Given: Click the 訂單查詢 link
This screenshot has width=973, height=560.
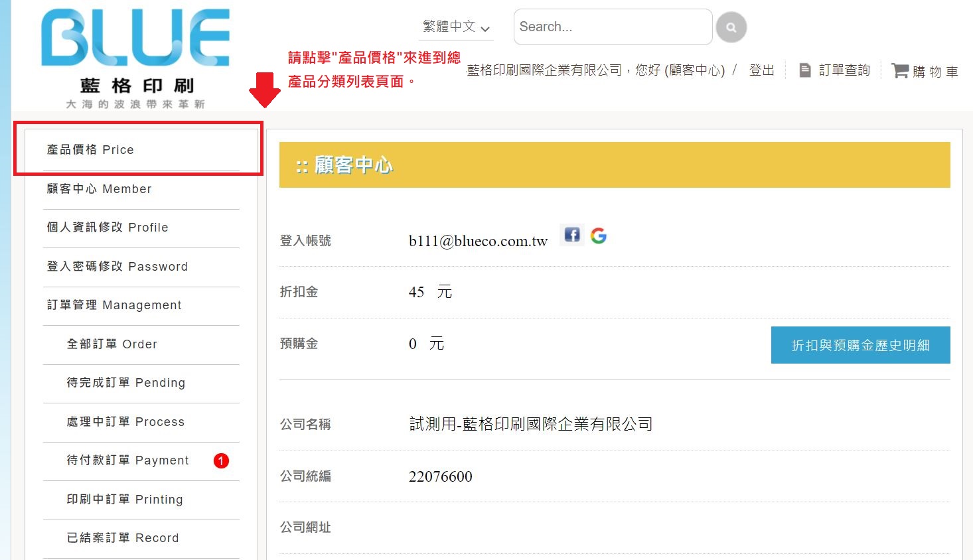Looking at the screenshot, I should pyautogui.click(x=844, y=70).
